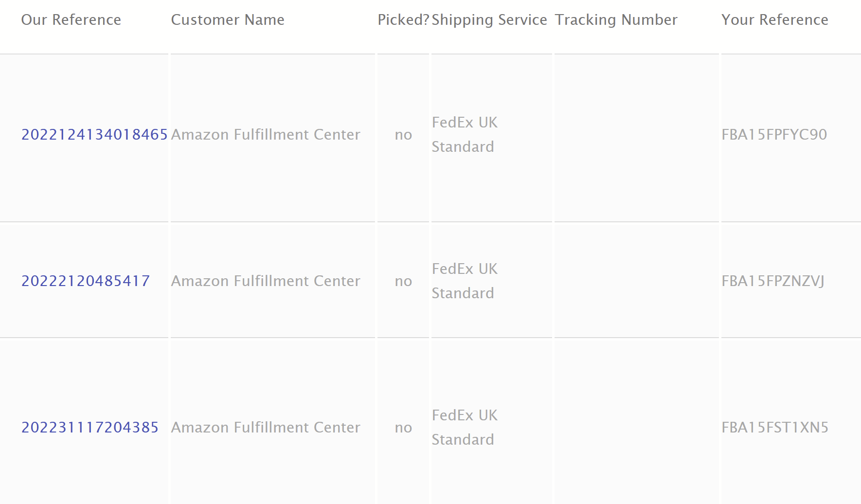Click third row's FedEx UK Standard cell

pos(465,427)
